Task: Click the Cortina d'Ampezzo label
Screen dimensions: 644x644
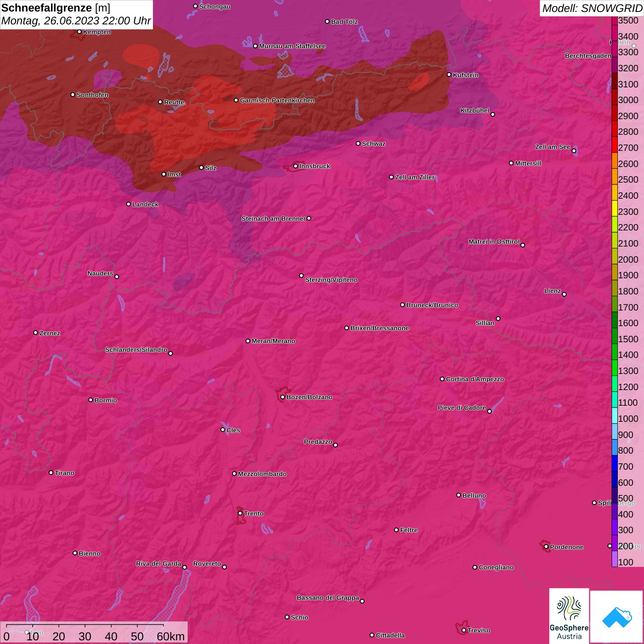Action: (475, 379)
